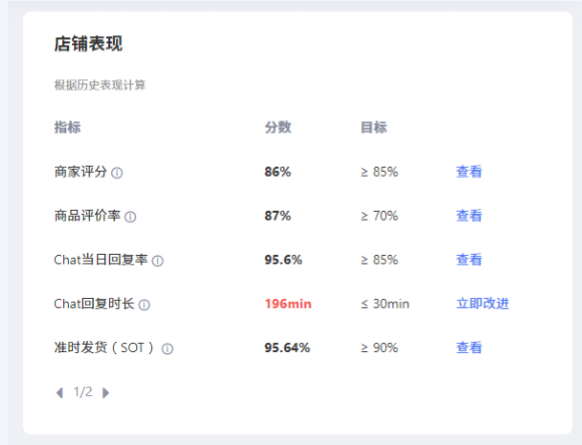Image resolution: width=582 pixels, height=445 pixels.
Task: Go to next page arrow
Action: 106,393
